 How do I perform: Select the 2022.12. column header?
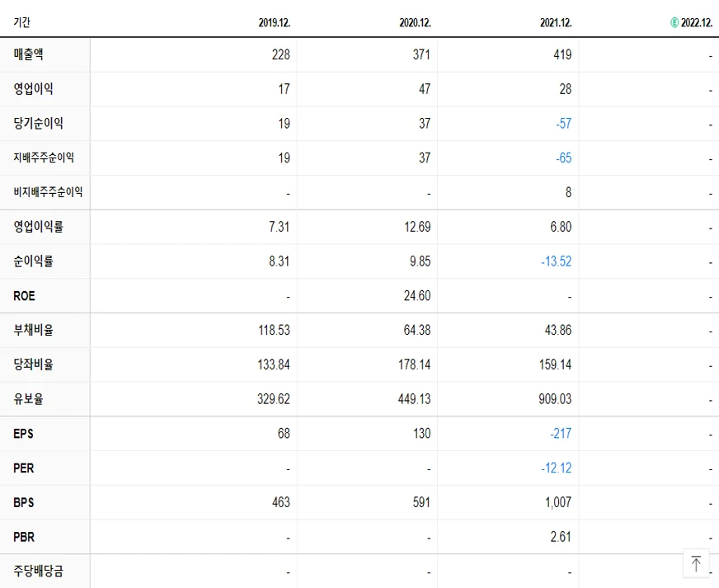coord(697,22)
